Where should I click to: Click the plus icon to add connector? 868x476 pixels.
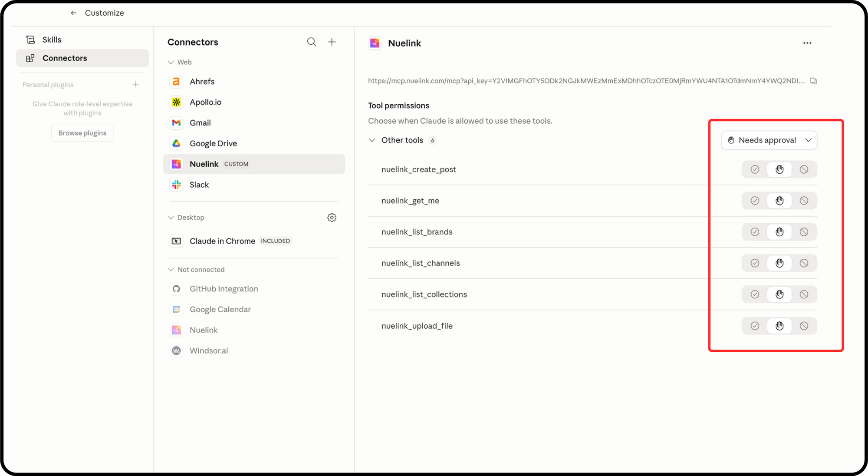(332, 42)
